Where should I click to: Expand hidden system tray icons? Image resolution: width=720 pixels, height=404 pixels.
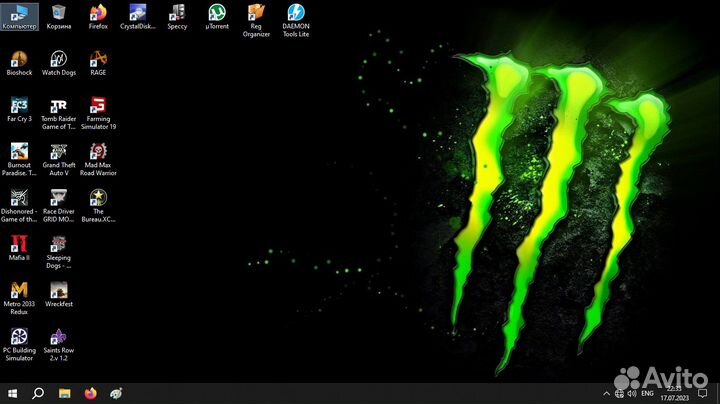[606, 393]
